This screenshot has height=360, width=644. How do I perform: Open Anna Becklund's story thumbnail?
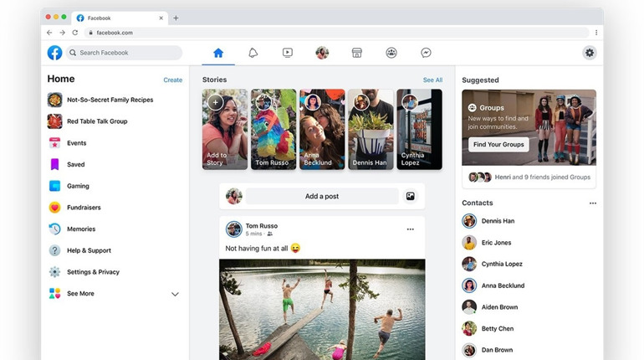click(x=322, y=130)
